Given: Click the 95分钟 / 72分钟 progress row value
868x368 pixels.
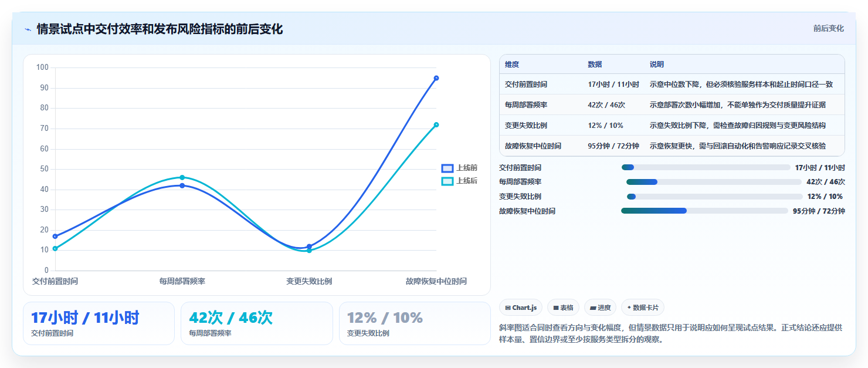Looking at the screenshot, I should pyautogui.click(x=819, y=211).
